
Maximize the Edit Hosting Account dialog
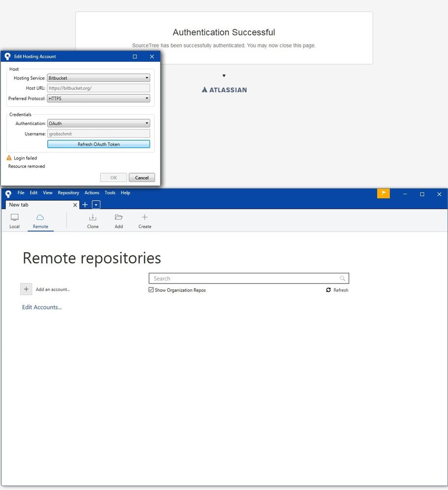tap(135, 56)
